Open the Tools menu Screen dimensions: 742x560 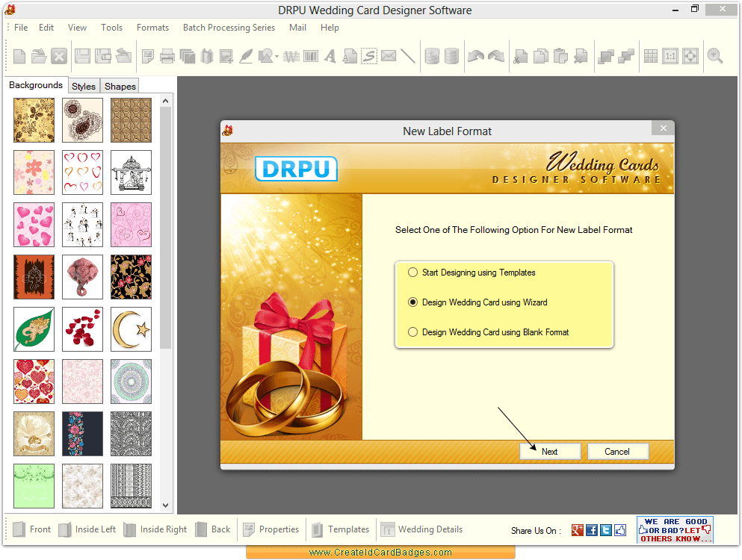pos(111,28)
